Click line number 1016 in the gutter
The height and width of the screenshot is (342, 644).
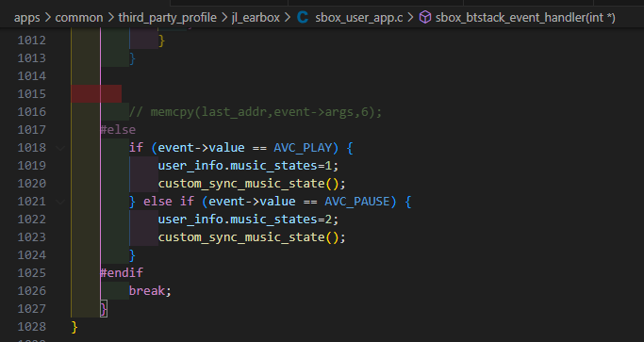point(32,112)
